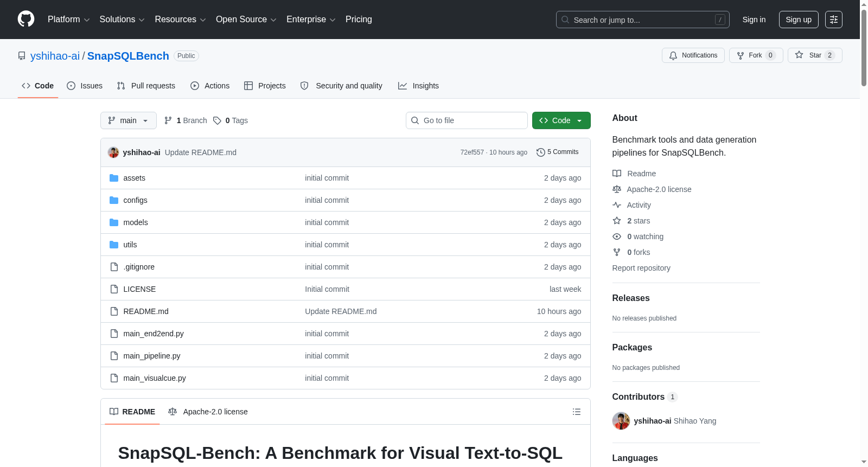The height and width of the screenshot is (467, 868).
Task: Open README outline list icon
Action: click(577, 412)
